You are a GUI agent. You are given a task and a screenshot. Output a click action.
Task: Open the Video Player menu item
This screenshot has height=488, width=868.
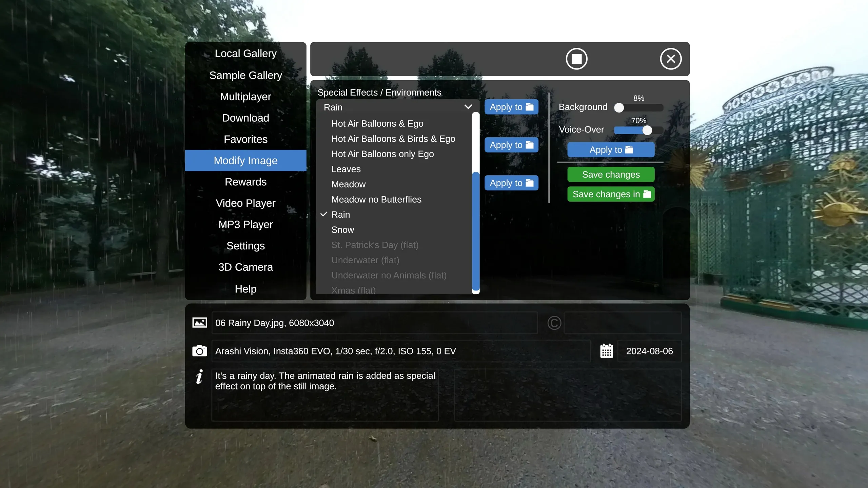pyautogui.click(x=245, y=203)
